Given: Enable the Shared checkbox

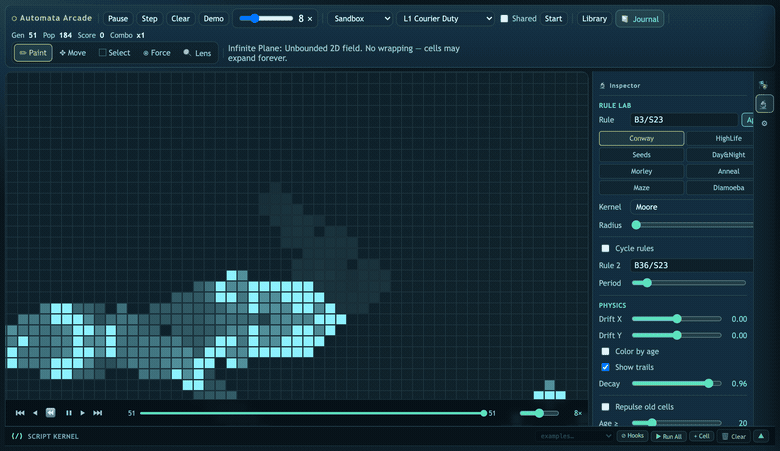Looking at the screenshot, I should coord(504,18).
